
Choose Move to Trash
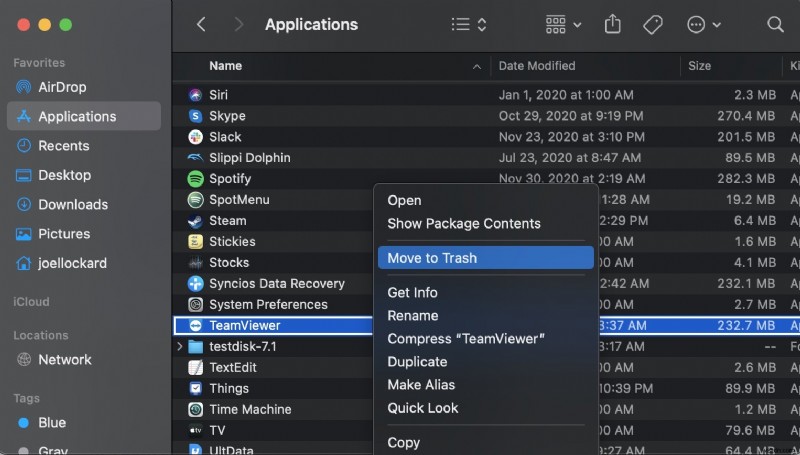click(x=486, y=258)
